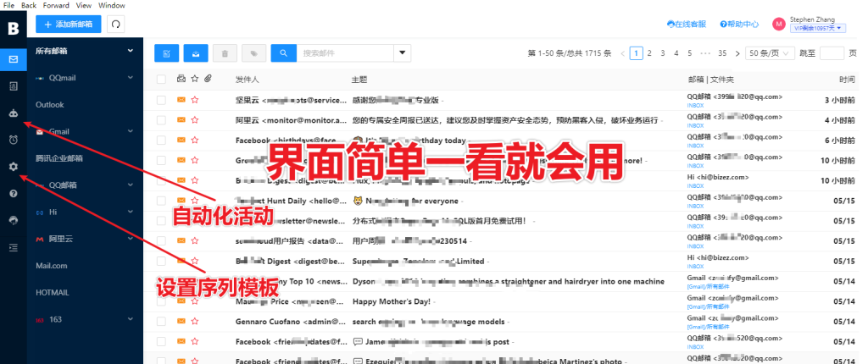Tick the select-all checkbox in the header
868x364 pixels.
(161, 79)
